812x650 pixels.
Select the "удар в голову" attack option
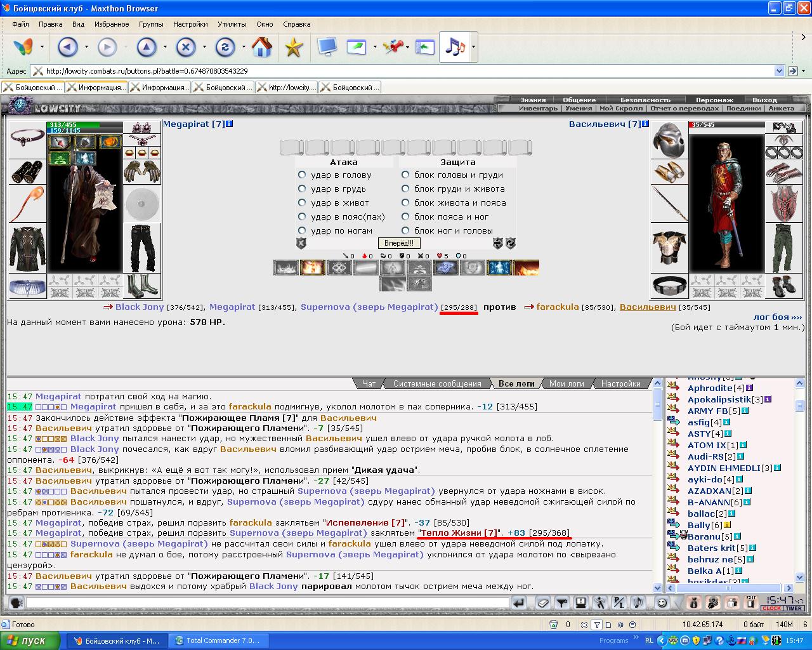302,175
